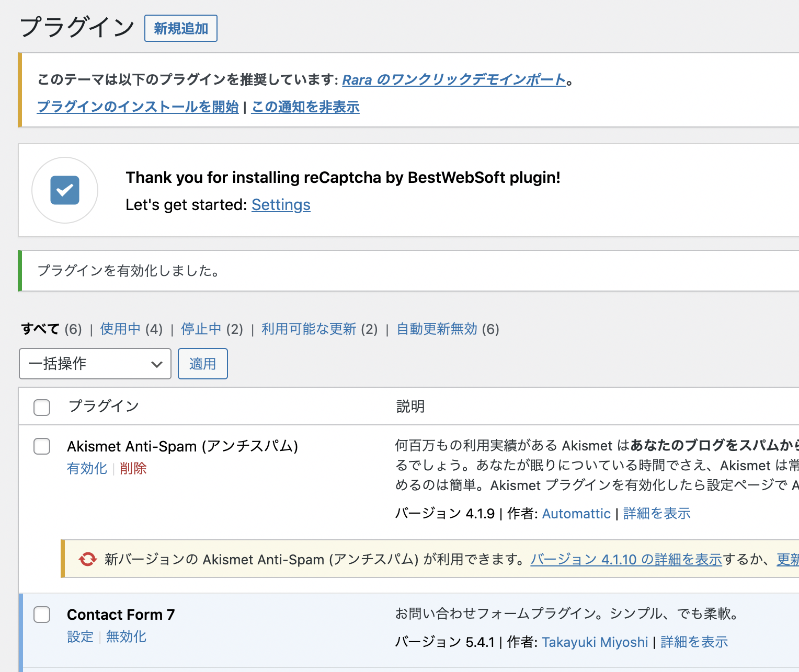This screenshot has height=672, width=799.
Task: Open reCaptcha Settings link
Action: [281, 205]
